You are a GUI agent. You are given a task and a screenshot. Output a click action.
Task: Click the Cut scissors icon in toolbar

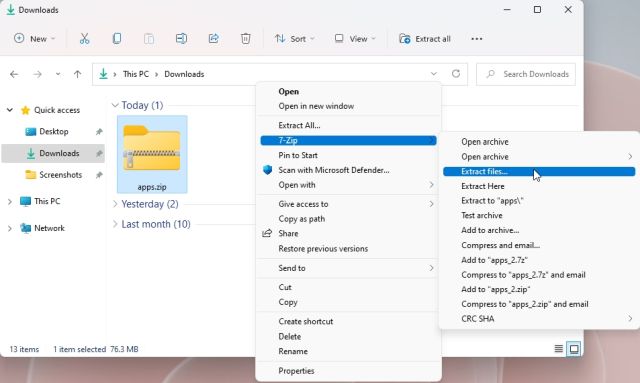tap(84, 39)
